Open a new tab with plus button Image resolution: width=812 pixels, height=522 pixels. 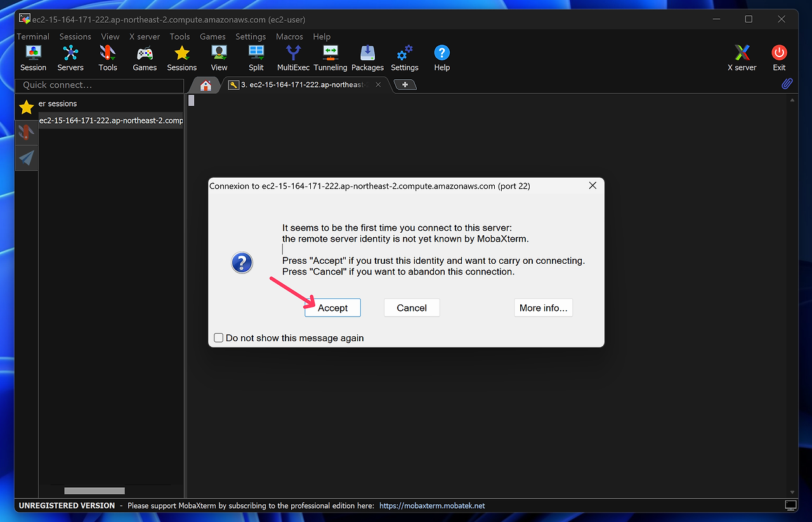(405, 84)
